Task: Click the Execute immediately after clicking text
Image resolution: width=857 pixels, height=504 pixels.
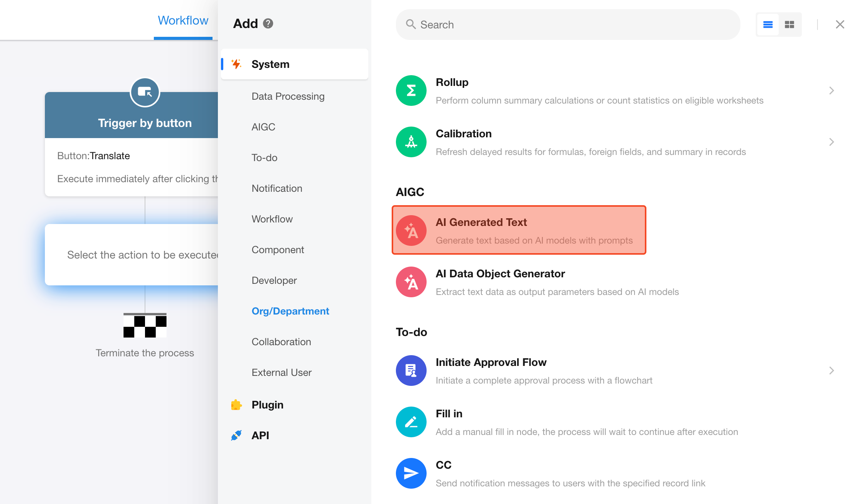Action: (137, 179)
